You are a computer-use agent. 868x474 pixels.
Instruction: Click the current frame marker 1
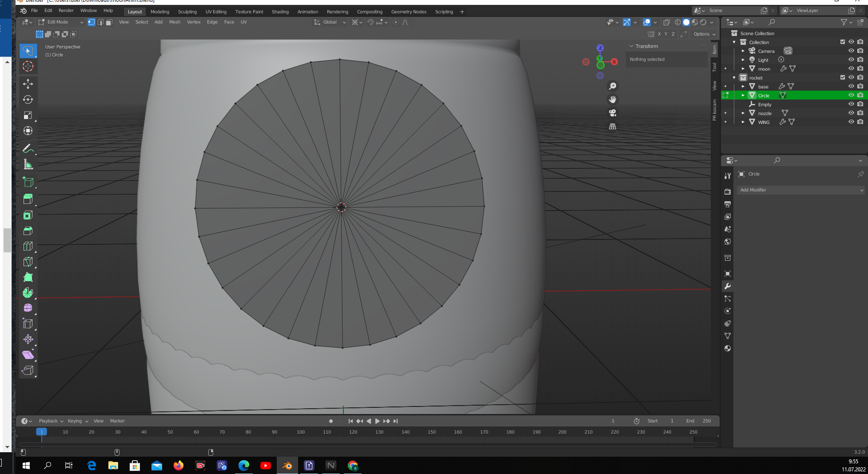coord(41,432)
